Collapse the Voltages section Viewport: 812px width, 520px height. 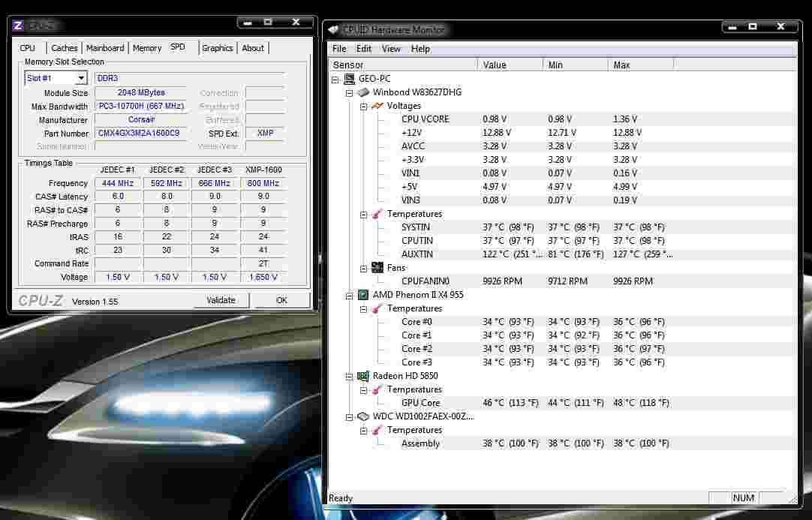point(363,106)
